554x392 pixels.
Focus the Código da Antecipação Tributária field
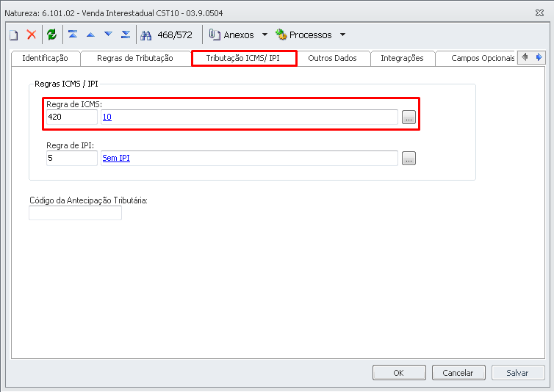[x=75, y=213]
